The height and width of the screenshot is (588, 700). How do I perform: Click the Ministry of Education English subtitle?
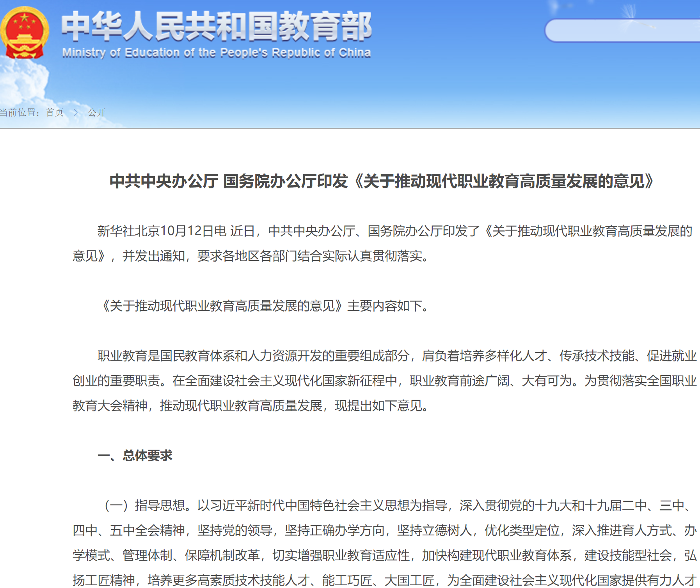[217, 53]
